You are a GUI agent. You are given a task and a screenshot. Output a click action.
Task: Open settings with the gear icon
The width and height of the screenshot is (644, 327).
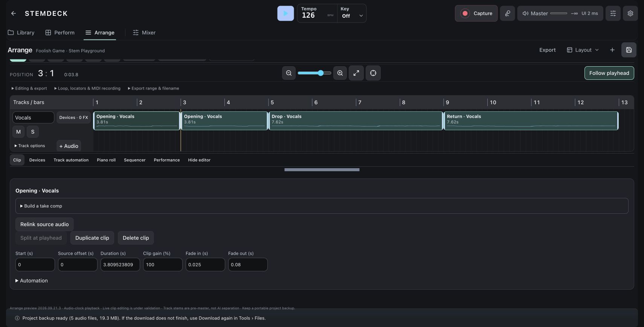(630, 14)
